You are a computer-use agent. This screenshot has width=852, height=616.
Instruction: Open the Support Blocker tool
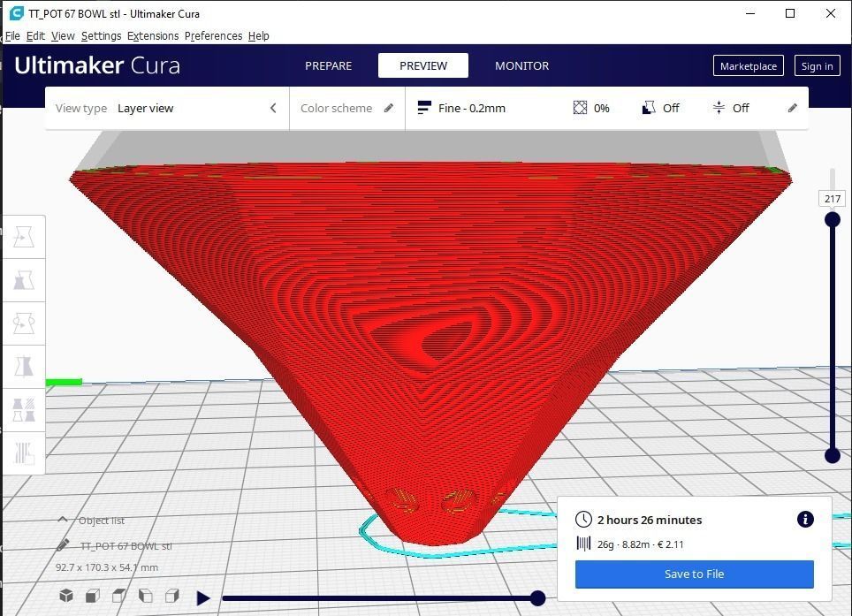23,452
